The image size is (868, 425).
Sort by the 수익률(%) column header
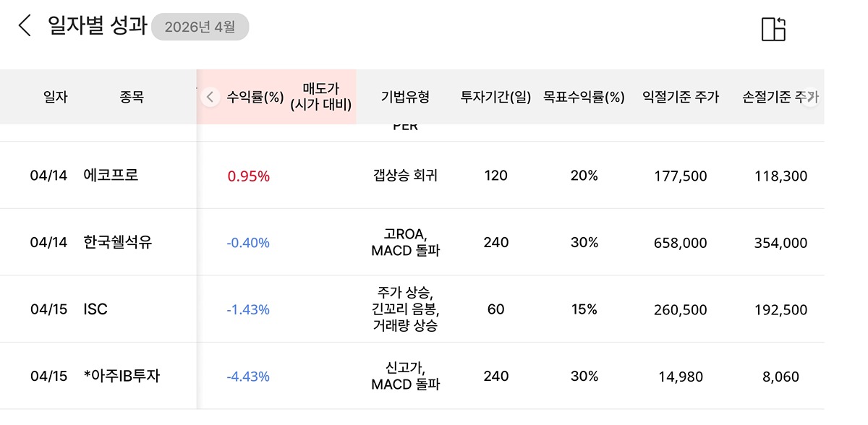[255, 97]
